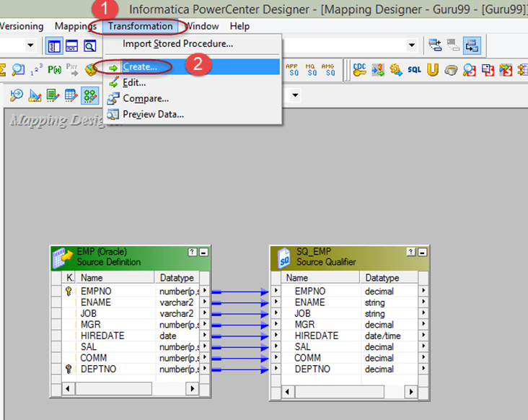The height and width of the screenshot is (420, 528).
Task: Open the Transformation menu
Action: (x=140, y=26)
